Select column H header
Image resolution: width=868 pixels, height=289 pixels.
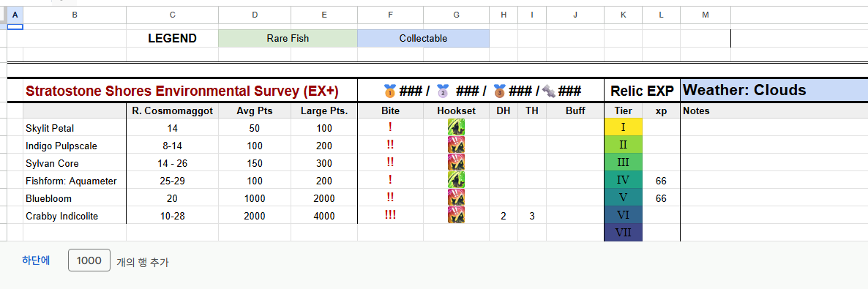[x=504, y=15]
